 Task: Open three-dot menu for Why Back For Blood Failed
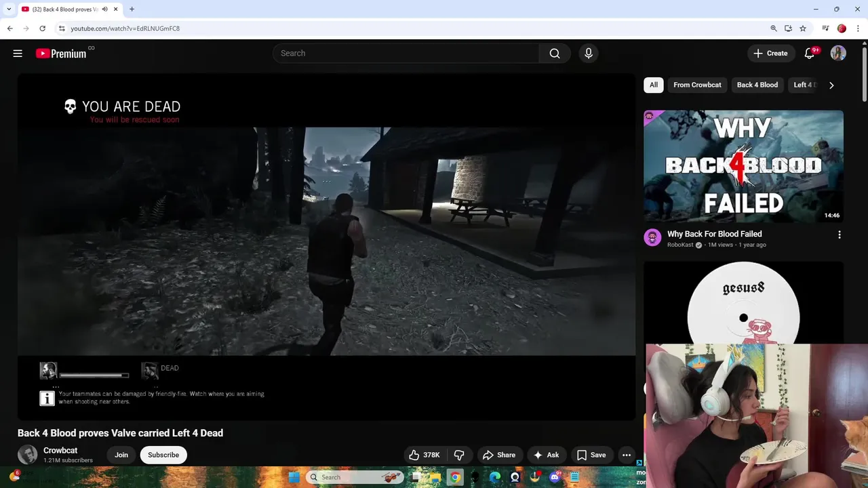point(840,235)
